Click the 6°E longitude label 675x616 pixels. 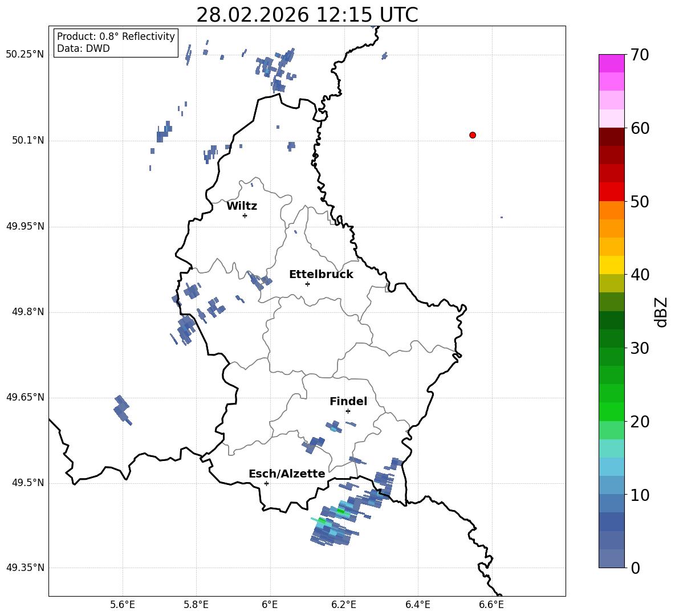(270, 605)
